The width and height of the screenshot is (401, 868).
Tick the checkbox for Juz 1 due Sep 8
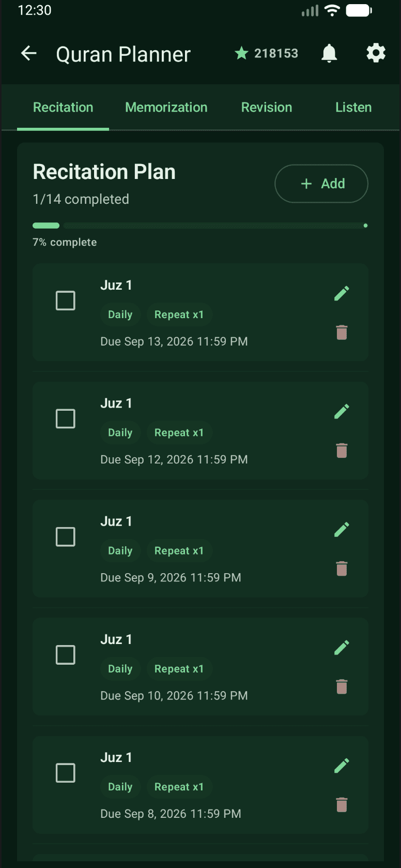(x=66, y=773)
